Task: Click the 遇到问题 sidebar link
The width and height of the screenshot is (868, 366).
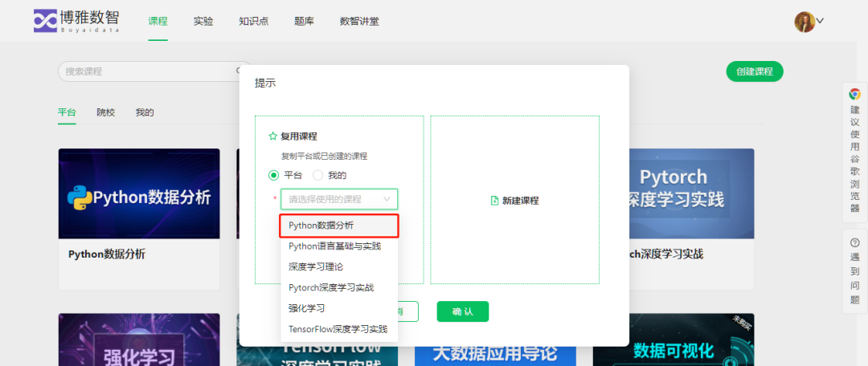Action: (854, 271)
